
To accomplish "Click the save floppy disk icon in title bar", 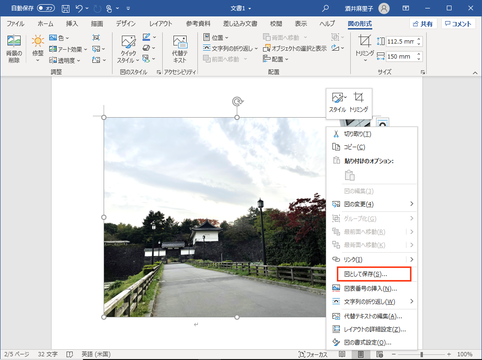I will (66, 8).
